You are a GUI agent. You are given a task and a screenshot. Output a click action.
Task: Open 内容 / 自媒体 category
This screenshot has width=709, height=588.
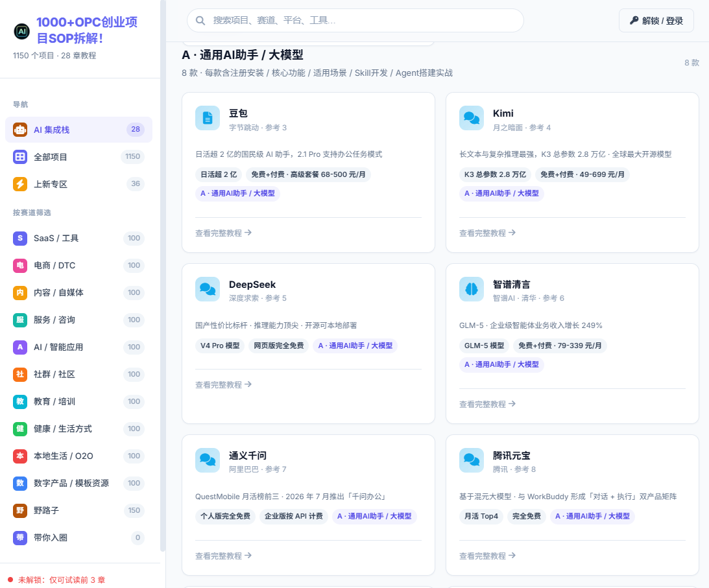(x=78, y=292)
